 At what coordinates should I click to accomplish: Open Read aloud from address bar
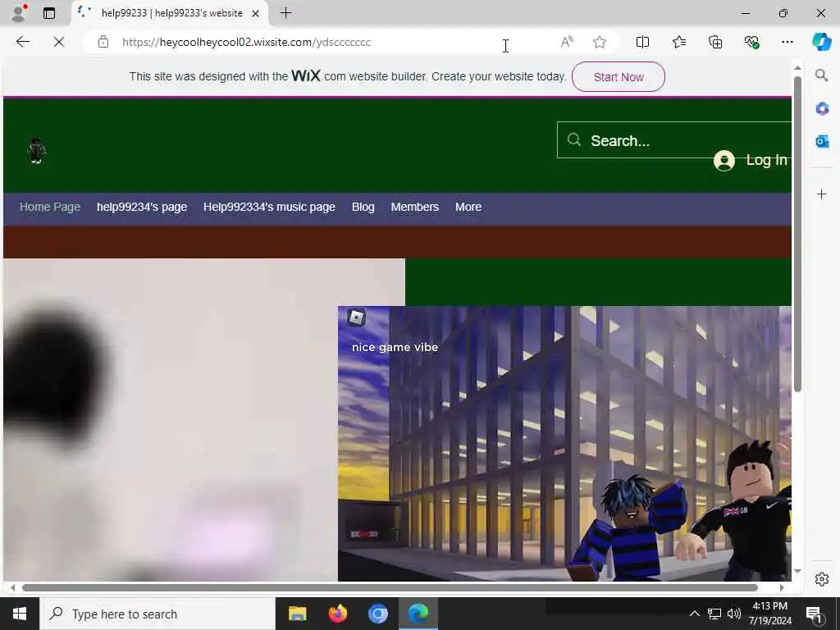pos(567,42)
